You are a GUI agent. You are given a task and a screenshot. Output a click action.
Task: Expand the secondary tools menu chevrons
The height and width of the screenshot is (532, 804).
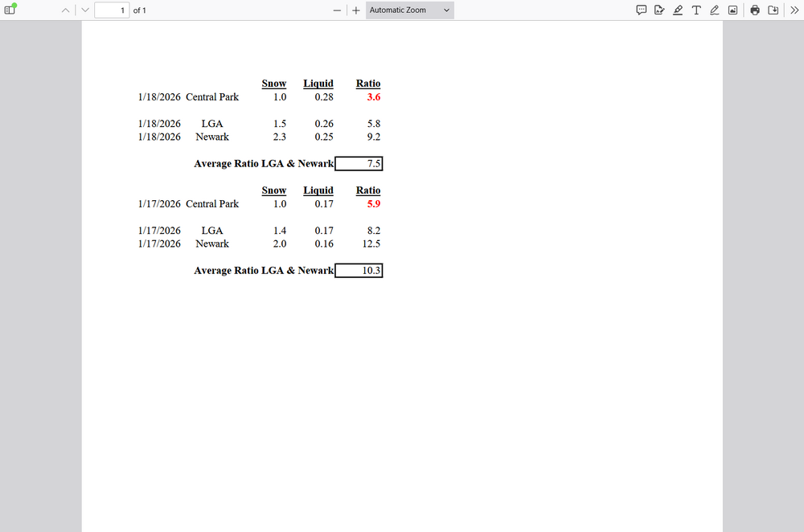pyautogui.click(x=794, y=10)
